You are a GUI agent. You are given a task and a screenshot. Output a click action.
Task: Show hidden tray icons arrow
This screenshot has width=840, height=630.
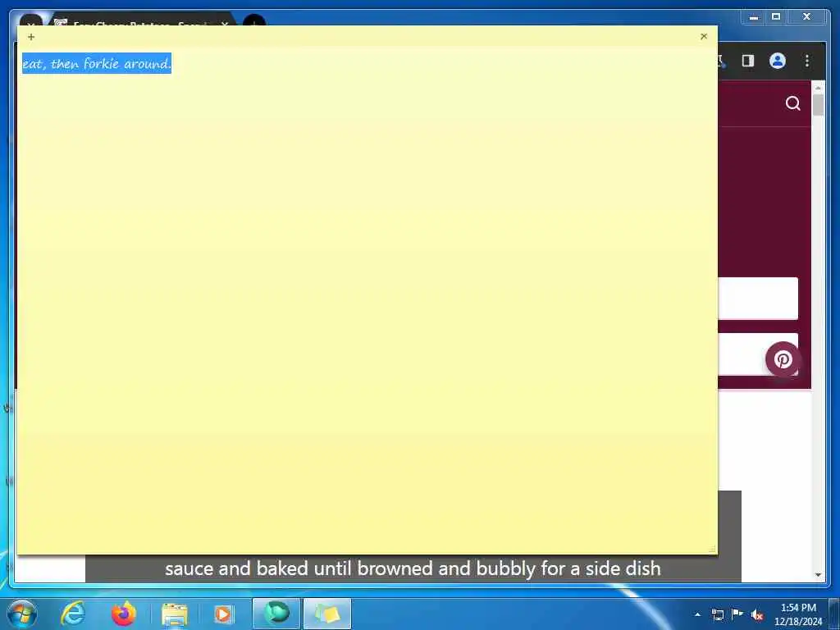click(x=697, y=614)
